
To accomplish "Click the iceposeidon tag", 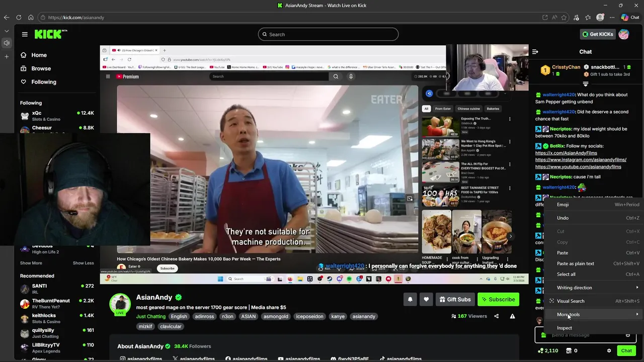I will tap(309, 316).
